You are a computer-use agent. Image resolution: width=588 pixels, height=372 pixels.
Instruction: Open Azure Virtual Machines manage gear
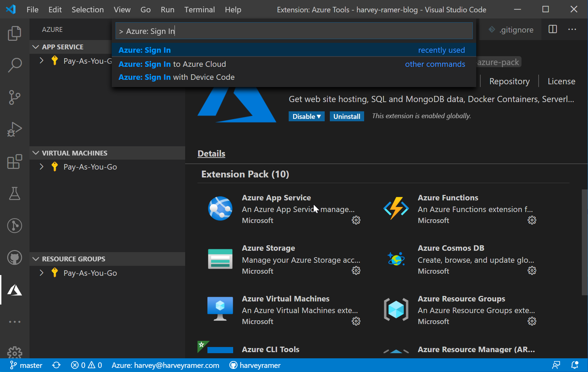356,321
